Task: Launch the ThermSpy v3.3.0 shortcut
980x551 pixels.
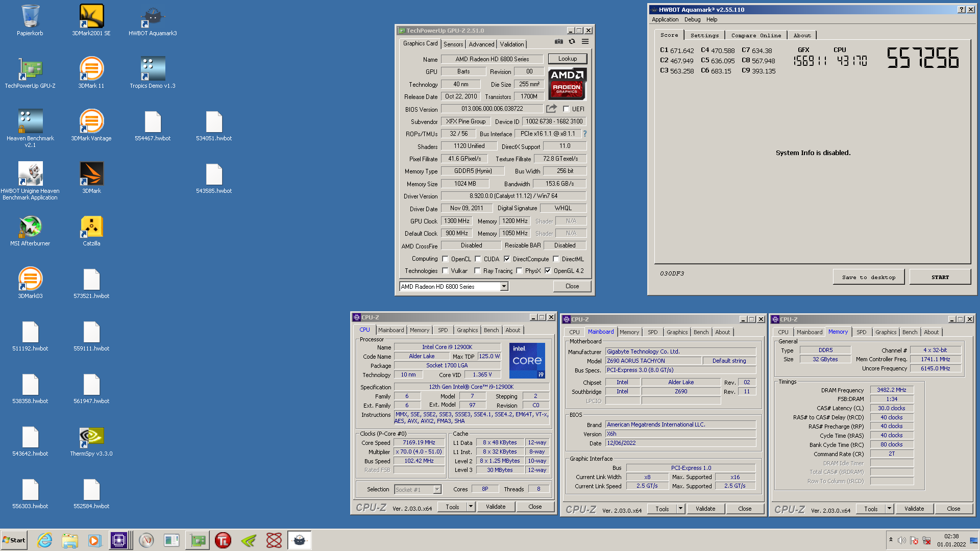Action: tap(91, 441)
